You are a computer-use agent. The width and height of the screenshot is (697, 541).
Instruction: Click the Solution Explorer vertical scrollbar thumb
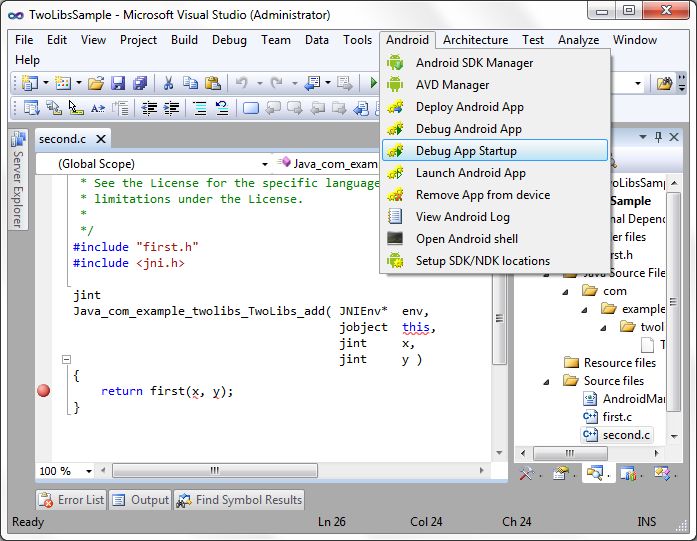pos(673,302)
